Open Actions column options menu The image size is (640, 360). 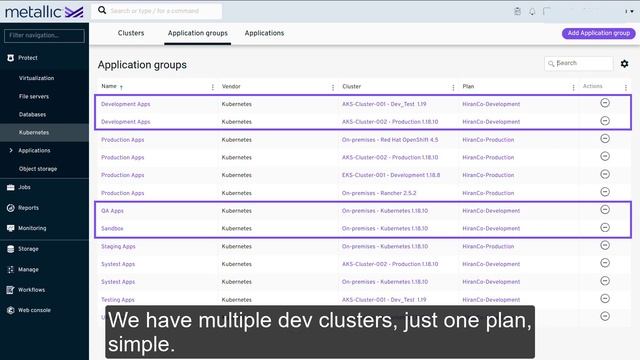pos(625,87)
